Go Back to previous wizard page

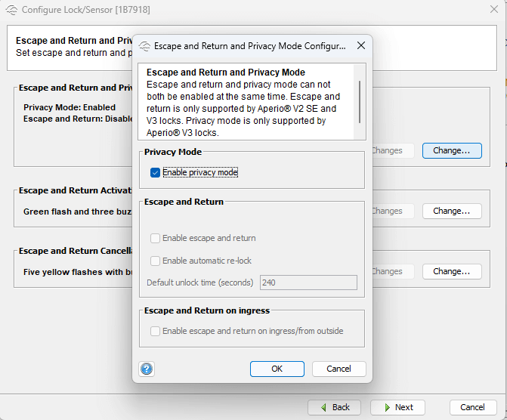coord(334,407)
